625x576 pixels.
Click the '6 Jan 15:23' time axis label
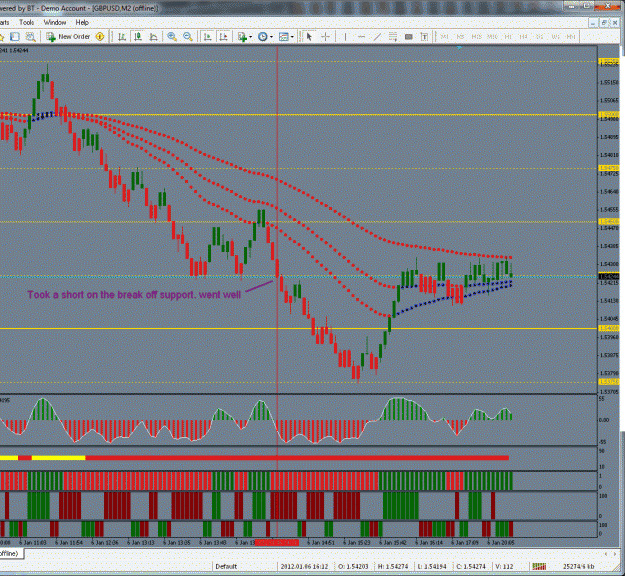click(x=356, y=543)
